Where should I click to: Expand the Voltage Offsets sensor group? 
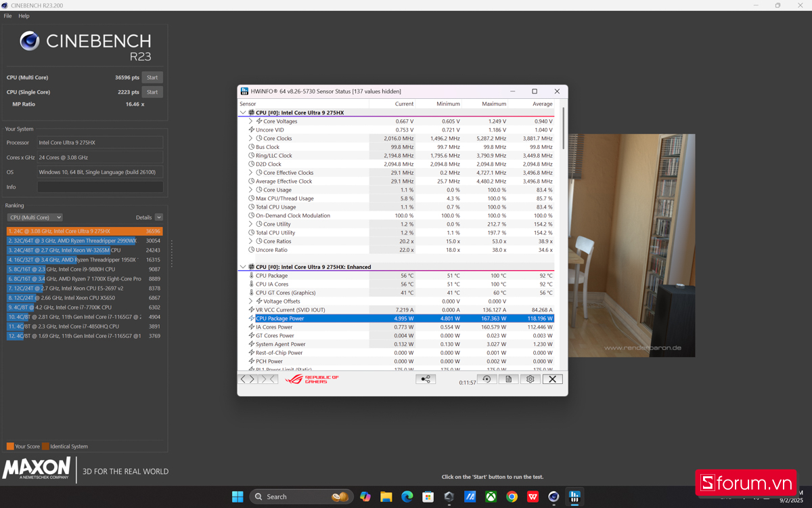pos(250,301)
